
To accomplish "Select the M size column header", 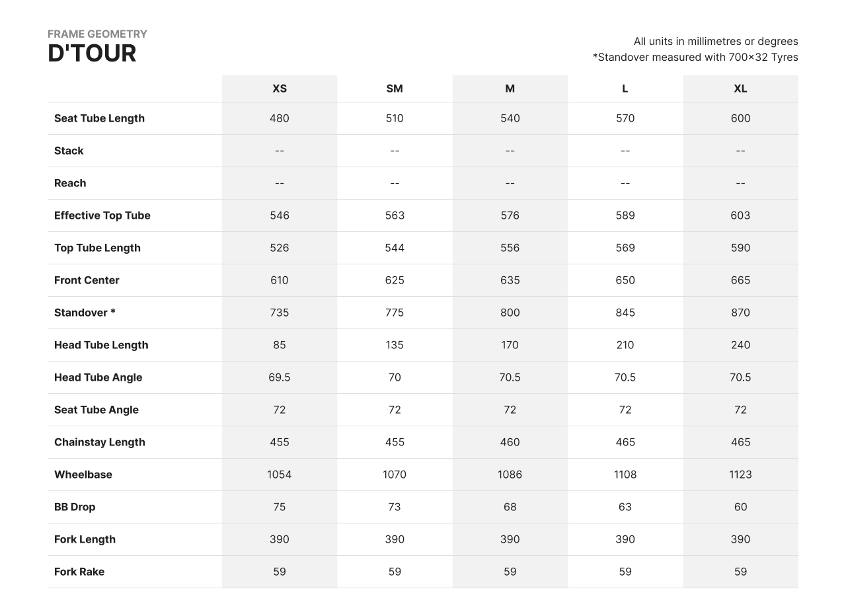I will (510, 89).
